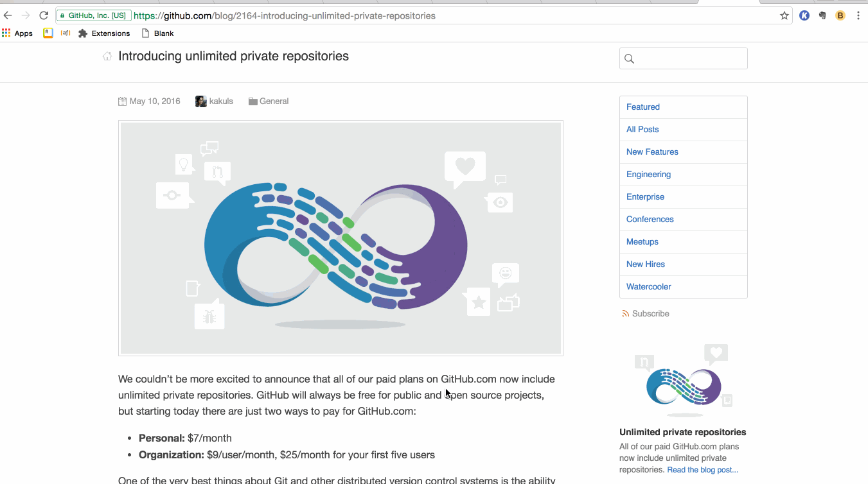The height and width of the screenshot is (484, 868).
Task: Open the Enterprise category
Action: pos(684,197)
